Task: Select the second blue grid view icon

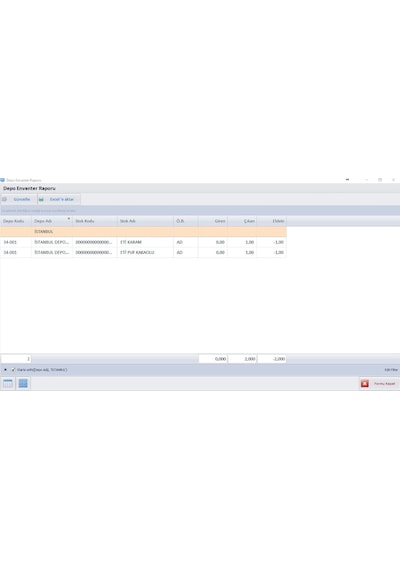Action: 23,384
